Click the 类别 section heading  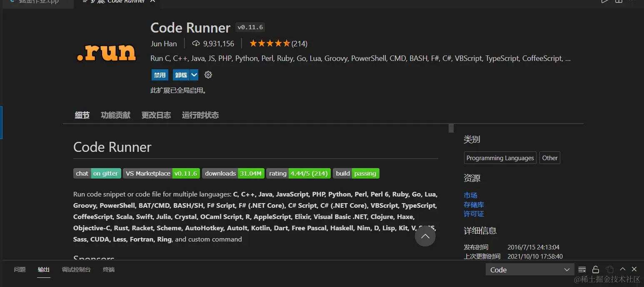point(472,139)
